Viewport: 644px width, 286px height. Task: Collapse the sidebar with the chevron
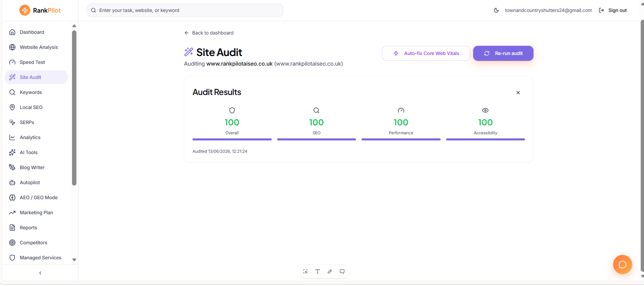click(40, 273)
